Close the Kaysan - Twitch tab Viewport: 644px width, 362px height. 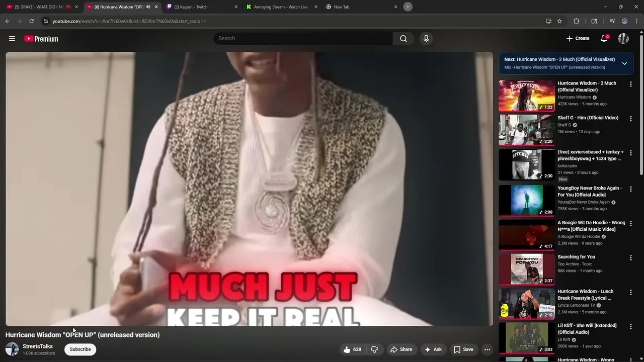click(236, 7)
